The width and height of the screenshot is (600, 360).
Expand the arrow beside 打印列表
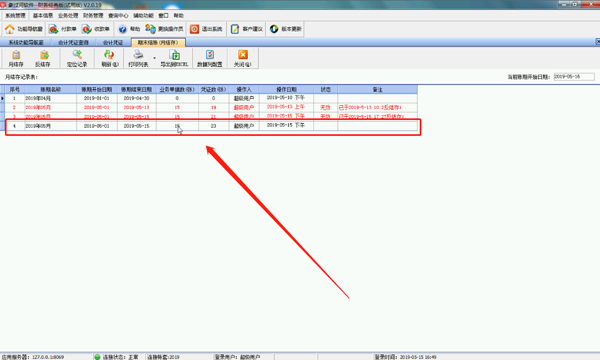click(x=155, y=58)
